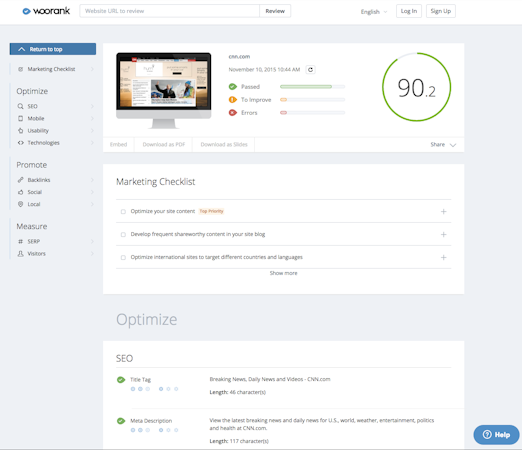Open the English language dropdown
Viewport: 522px width, 450px height.
point(374,12)
